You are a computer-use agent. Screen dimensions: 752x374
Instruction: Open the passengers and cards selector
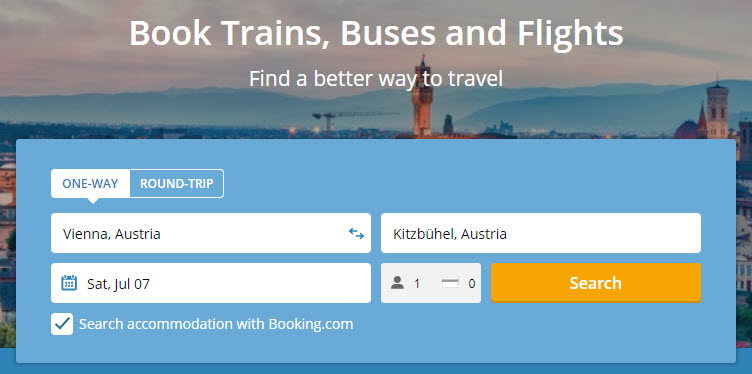pyautogui.click(x=431, y=283)
